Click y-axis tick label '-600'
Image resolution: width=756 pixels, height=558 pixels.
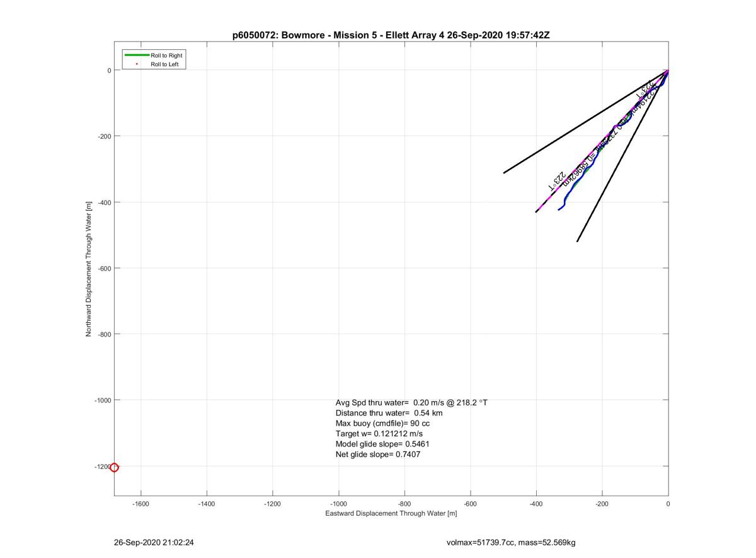(x=104, y=269)
